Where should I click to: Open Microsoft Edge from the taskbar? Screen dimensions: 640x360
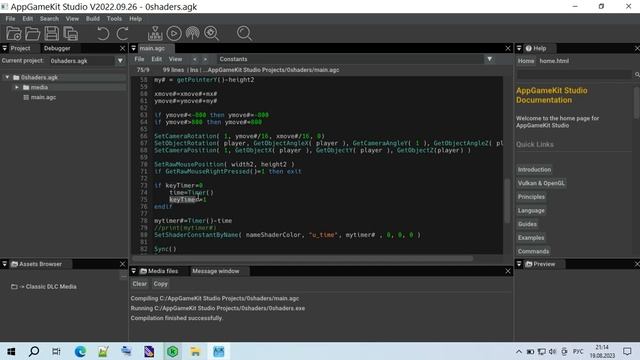coord(80,351)
